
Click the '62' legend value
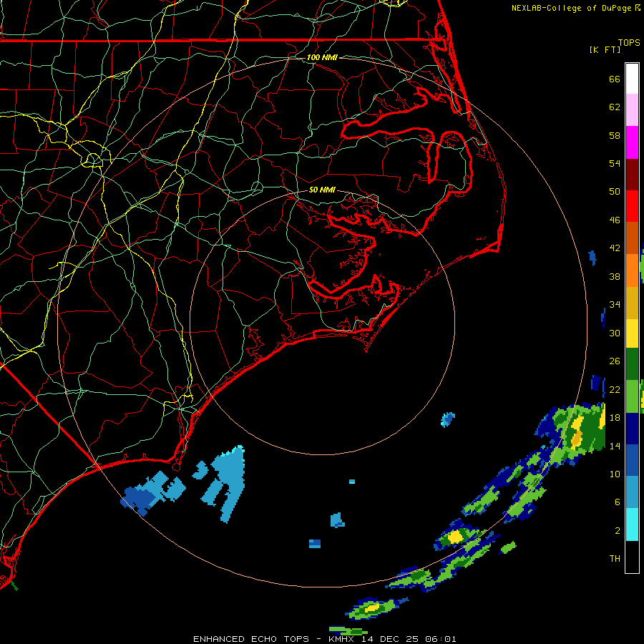click(615, 107)
